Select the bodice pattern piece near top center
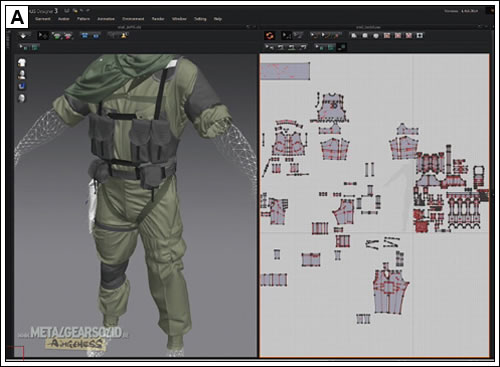 point(331,108)
